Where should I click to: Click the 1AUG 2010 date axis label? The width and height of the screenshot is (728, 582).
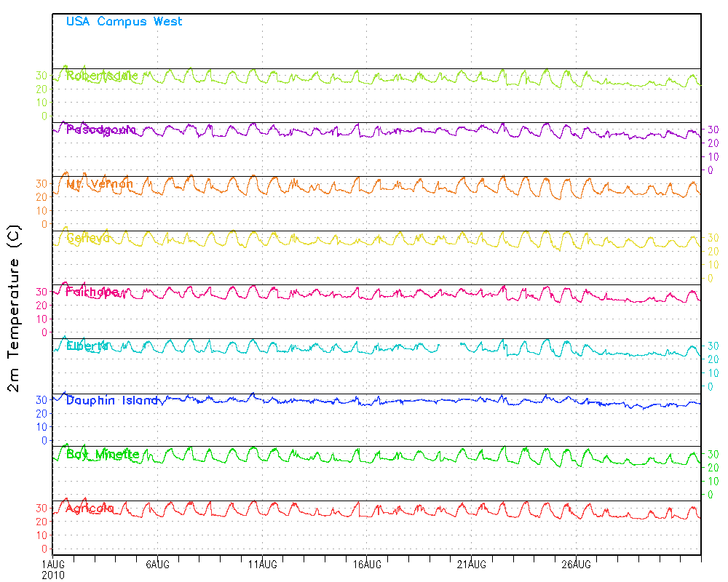[53, 570]
